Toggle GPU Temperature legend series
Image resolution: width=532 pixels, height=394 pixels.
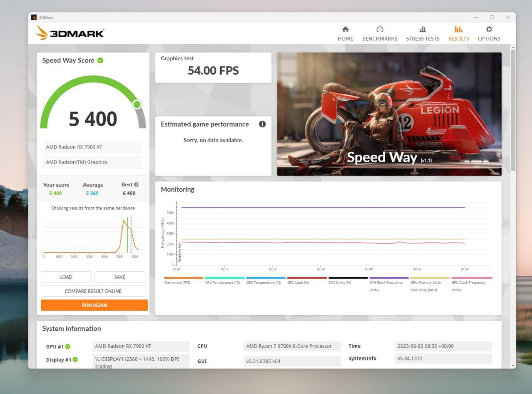(x=266, y=281)
